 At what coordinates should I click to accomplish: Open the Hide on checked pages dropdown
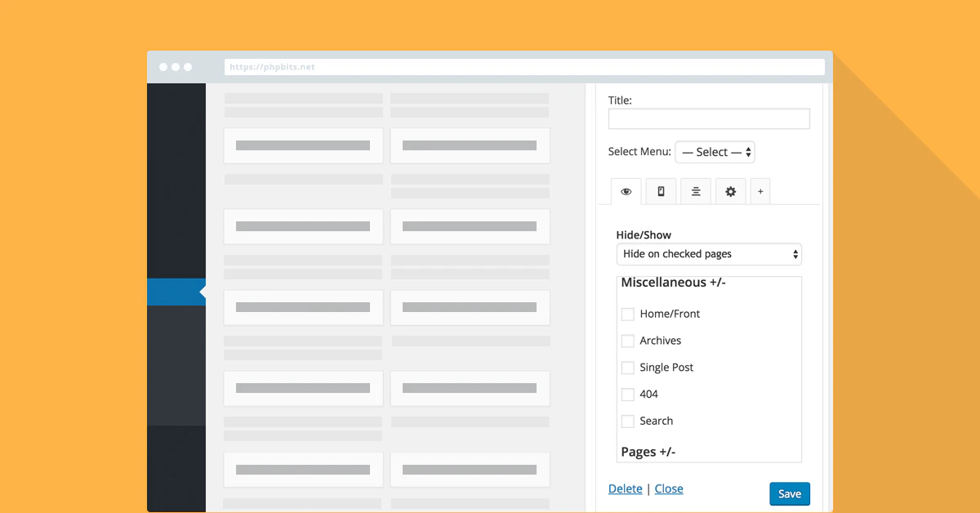(x=709, y=254)
